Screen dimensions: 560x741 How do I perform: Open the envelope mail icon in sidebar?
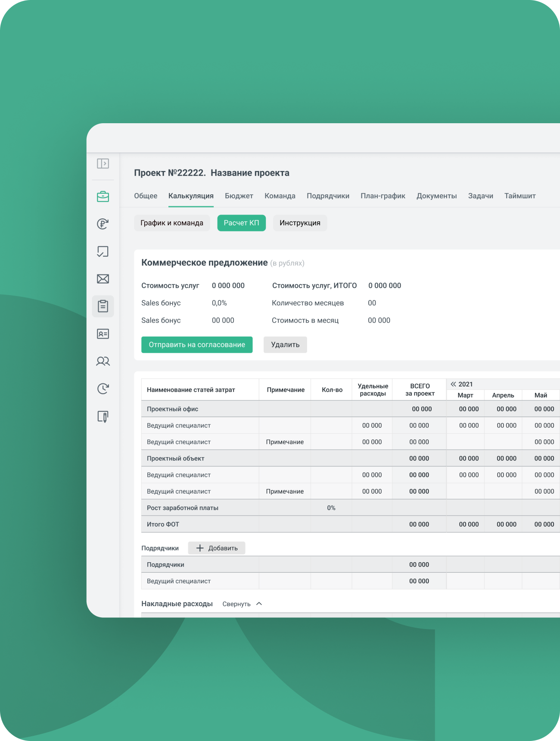tap(103, 279)
